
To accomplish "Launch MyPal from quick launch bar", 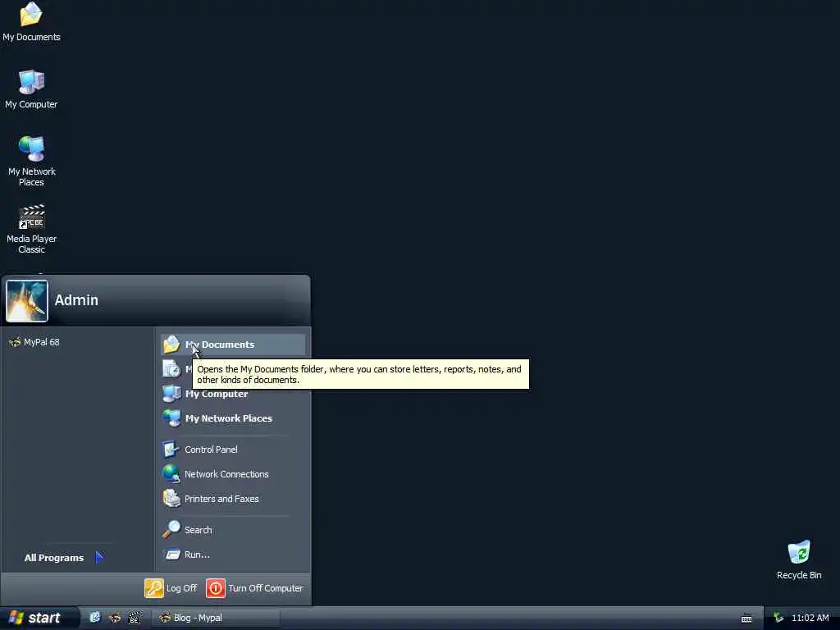I will pos(115,618).
